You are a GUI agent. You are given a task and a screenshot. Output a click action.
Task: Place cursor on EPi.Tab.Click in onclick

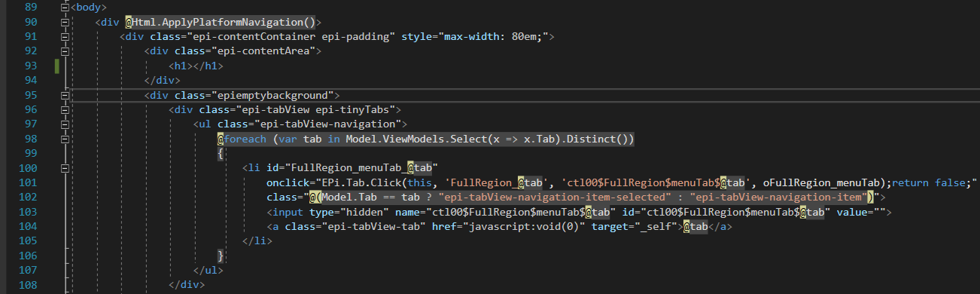click(361, 183)
